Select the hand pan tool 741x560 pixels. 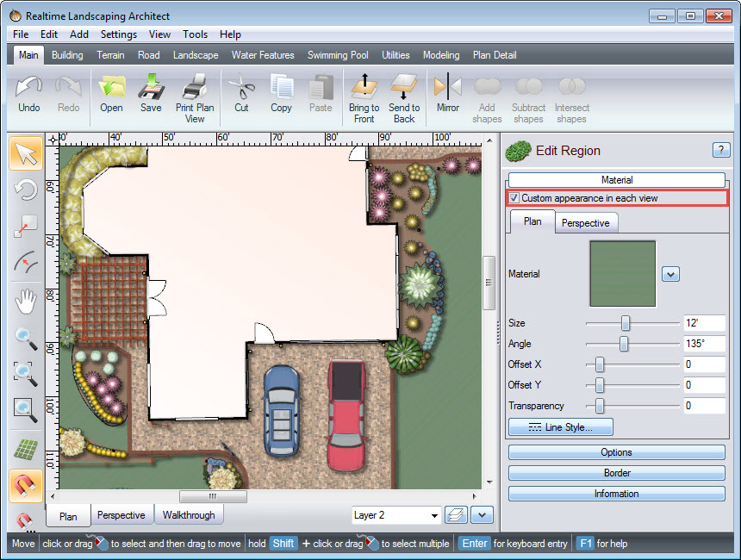(26, 302)
